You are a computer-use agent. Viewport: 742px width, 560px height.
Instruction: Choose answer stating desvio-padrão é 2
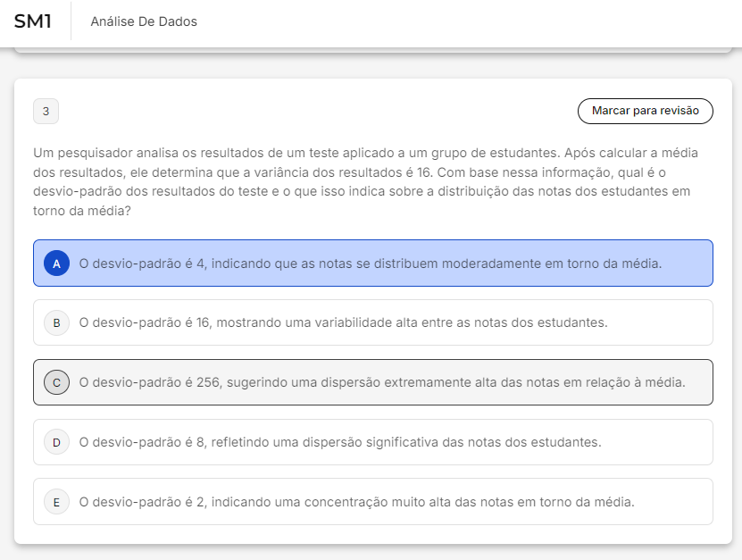(357, 502)
